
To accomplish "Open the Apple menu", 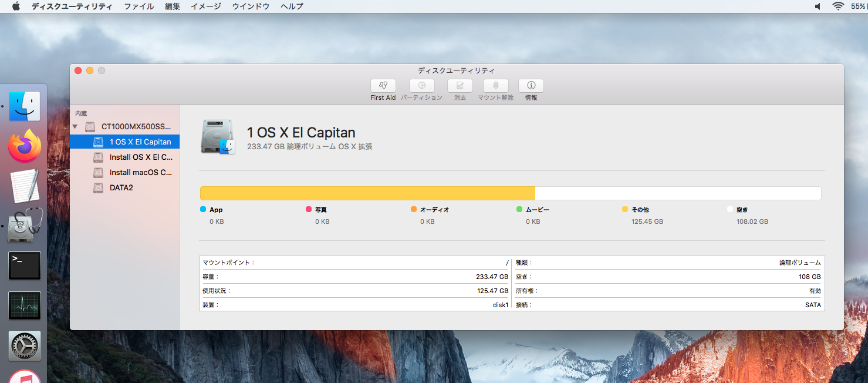I will 16,6.
